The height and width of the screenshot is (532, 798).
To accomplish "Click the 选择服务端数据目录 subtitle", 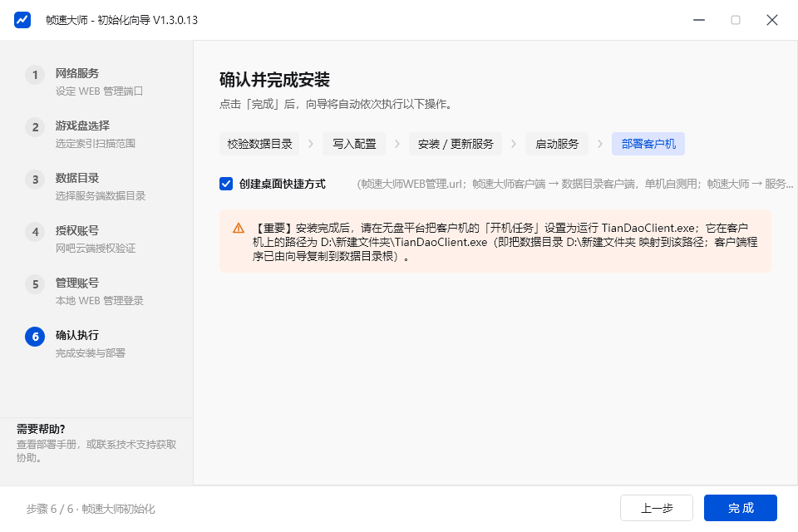I will tap(101, 196).
